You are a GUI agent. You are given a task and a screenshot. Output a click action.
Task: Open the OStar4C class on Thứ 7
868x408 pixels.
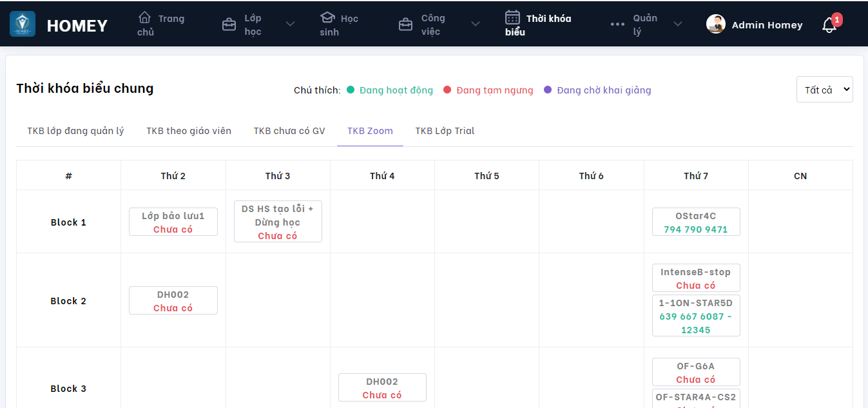click(x=696, y=222)
